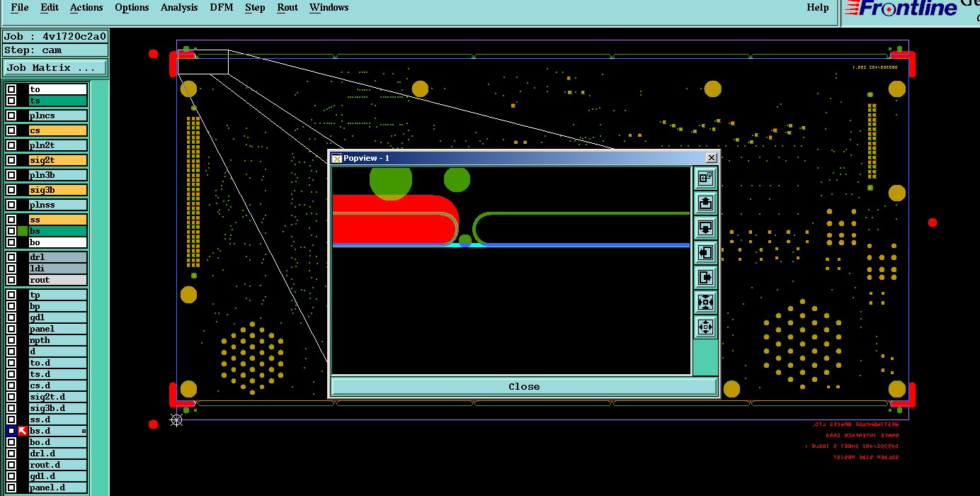Select the ldi layer name

tap(57, 269)
